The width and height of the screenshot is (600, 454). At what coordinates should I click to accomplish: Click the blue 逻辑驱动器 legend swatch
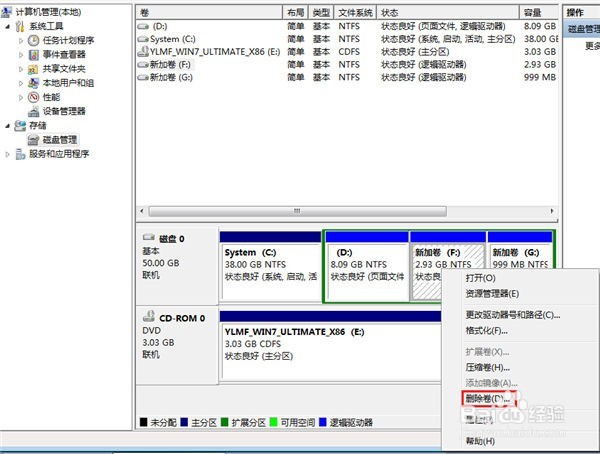click(323, 422)
